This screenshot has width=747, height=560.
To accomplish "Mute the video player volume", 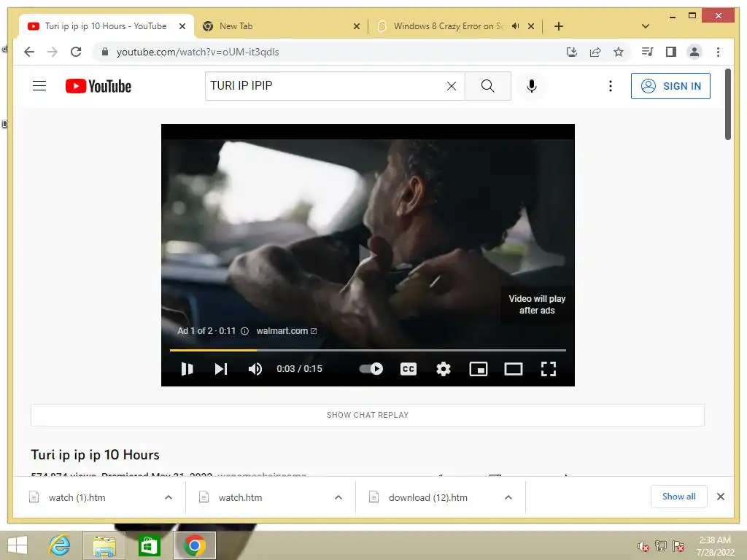I will point(255,369).
